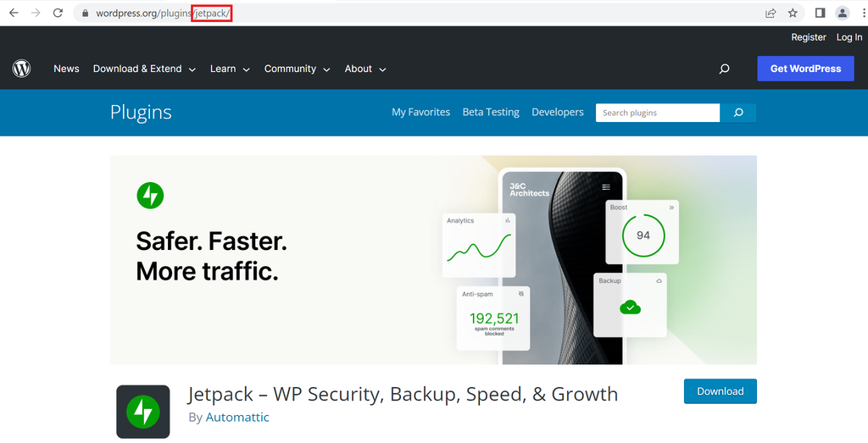Image resolution: width=868 pixels, height=443 pixels.
Task: Click the blue plugin search submit button
Action: (738, 113)
